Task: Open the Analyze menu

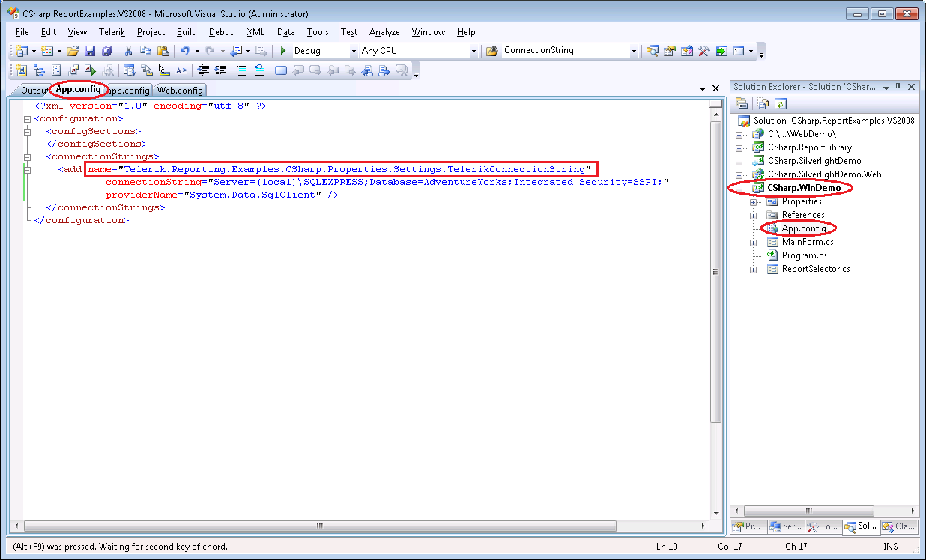Action: 384,32
